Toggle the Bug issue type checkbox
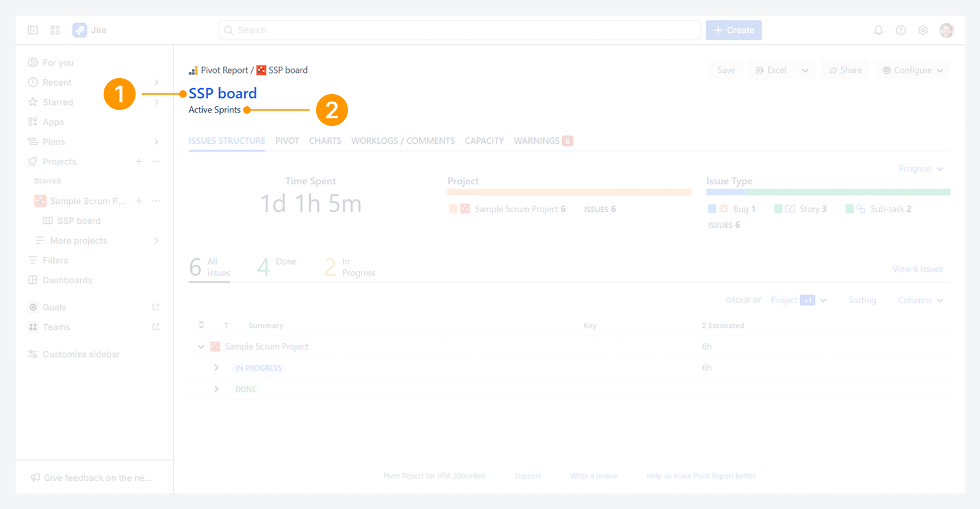Screen dimensions: 980x509 click(712, 209)
